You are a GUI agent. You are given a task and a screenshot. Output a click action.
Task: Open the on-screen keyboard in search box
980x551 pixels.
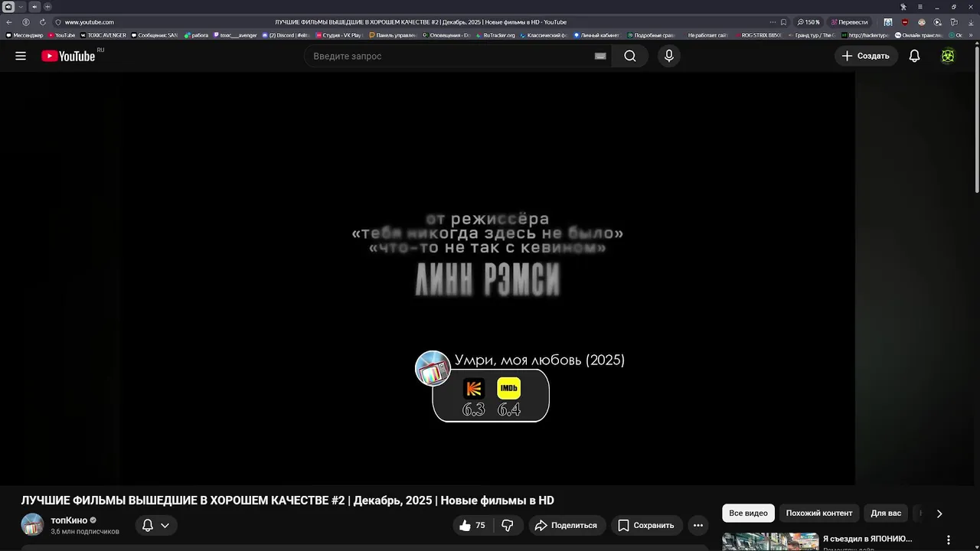[600, 56]
